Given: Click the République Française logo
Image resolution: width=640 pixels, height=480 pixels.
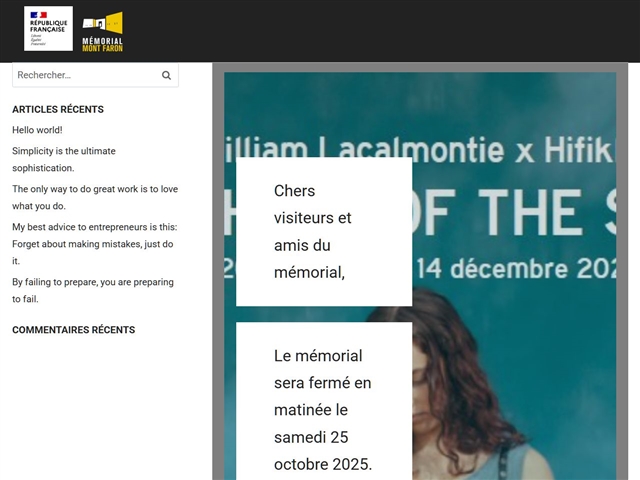Looking at the screenshot, I should point(48,29).
